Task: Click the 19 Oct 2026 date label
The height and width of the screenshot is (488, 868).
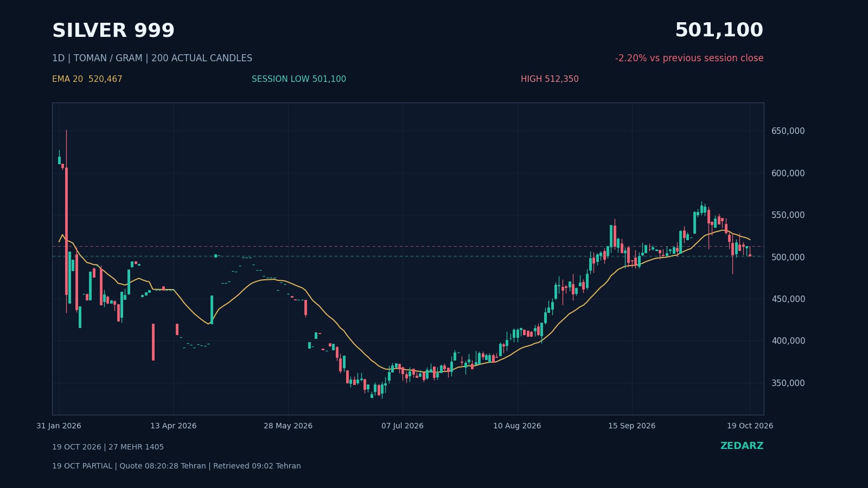Action: point(750,426)
